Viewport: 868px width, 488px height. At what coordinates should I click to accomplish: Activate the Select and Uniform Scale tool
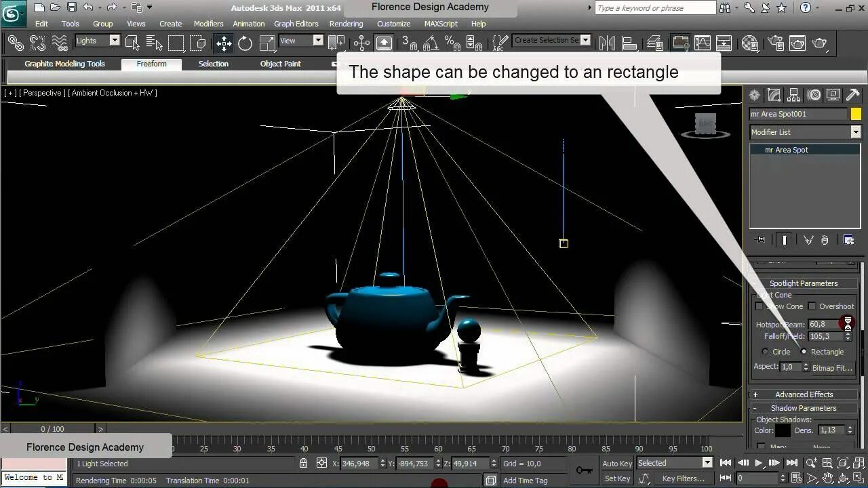tap(267, 43)
